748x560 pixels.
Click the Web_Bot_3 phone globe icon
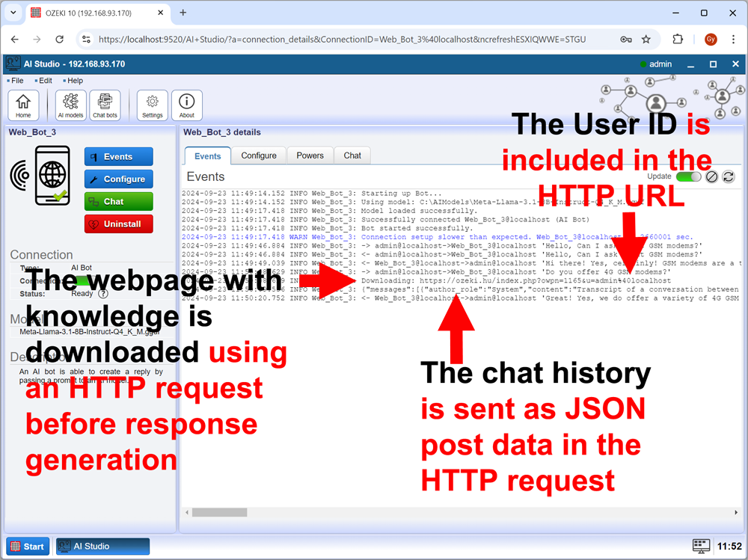pyautogui.click(x=52, y=176)
